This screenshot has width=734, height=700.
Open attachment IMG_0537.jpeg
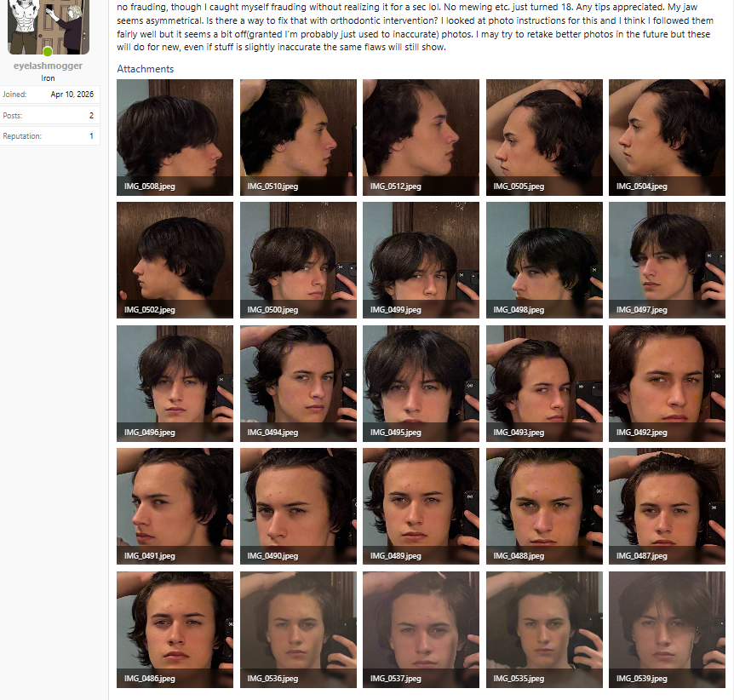(421, 629)
